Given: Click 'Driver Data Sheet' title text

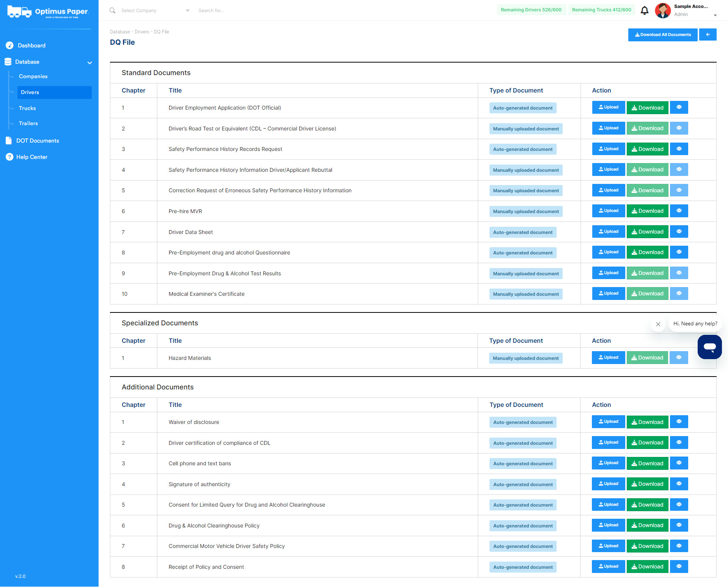Looking at the screenshot, I should click(x=191, y=232).
